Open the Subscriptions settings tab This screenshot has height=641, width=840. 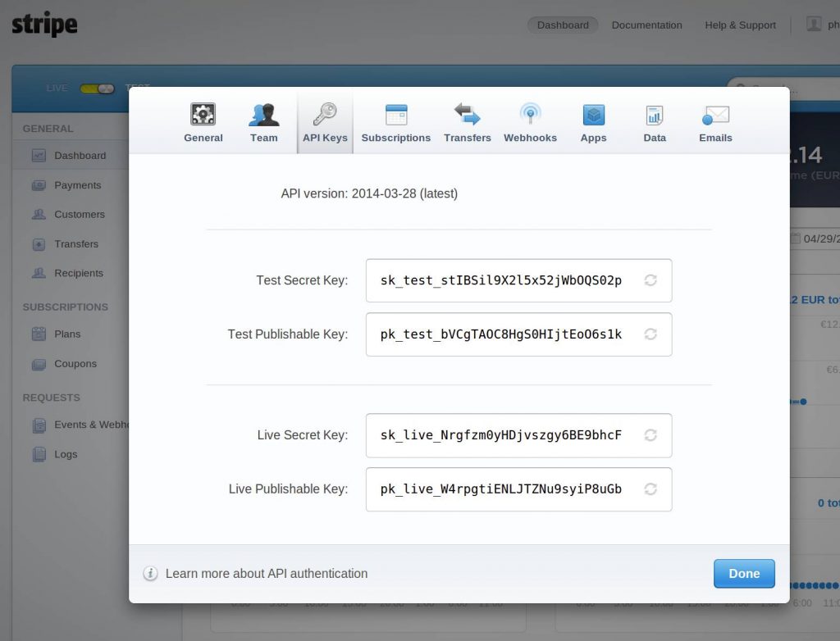point(396,123)
